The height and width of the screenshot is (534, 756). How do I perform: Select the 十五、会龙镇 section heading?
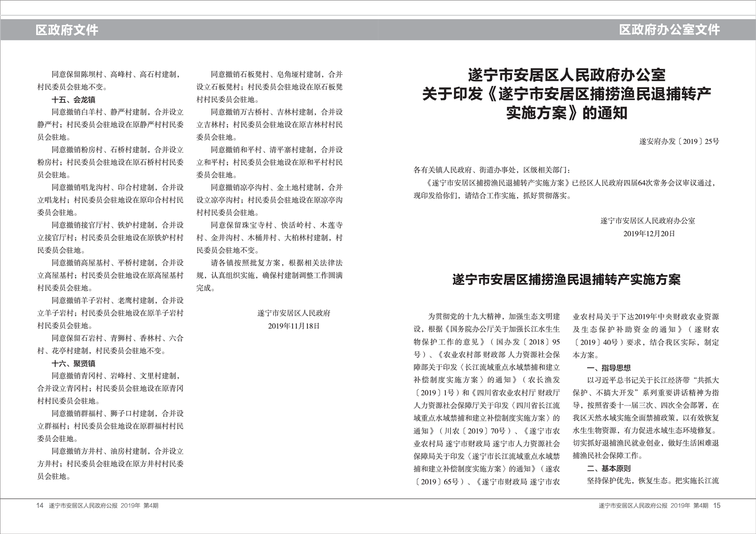tap(73, 100)
